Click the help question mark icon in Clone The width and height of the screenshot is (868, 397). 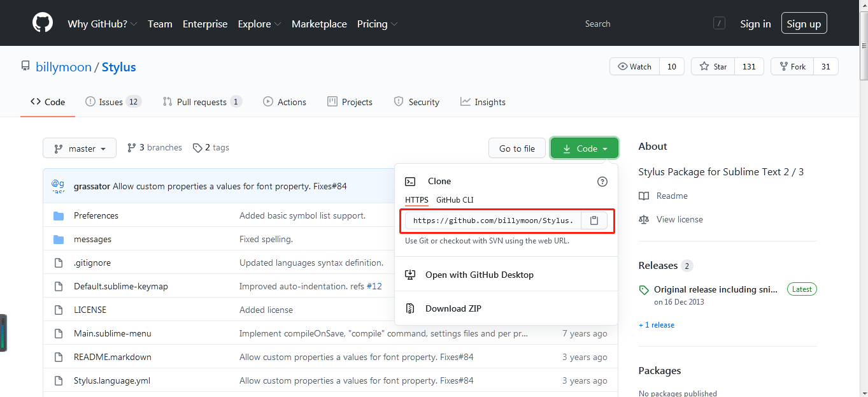pyautogui.click(x=602, y=182)
